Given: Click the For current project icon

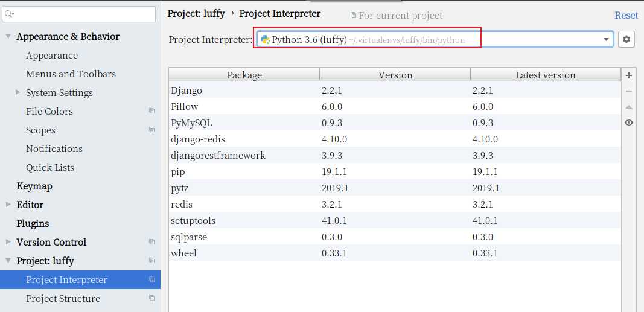Looking at the screenshot, I should coord(353,16).
